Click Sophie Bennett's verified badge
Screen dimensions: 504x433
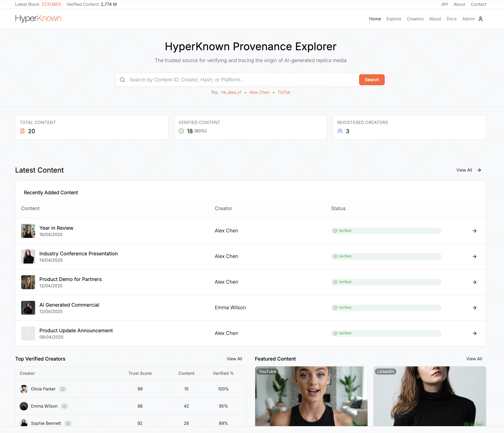click(68, 423)
